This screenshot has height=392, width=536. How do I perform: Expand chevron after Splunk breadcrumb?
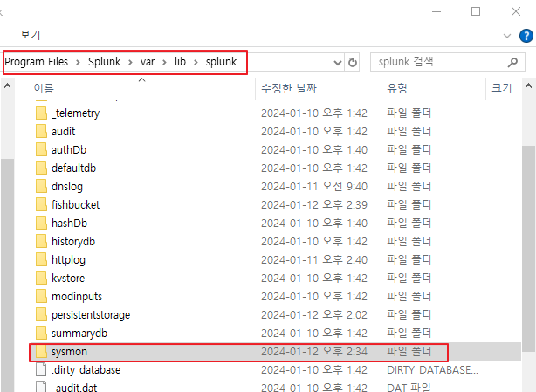point(130,62)
